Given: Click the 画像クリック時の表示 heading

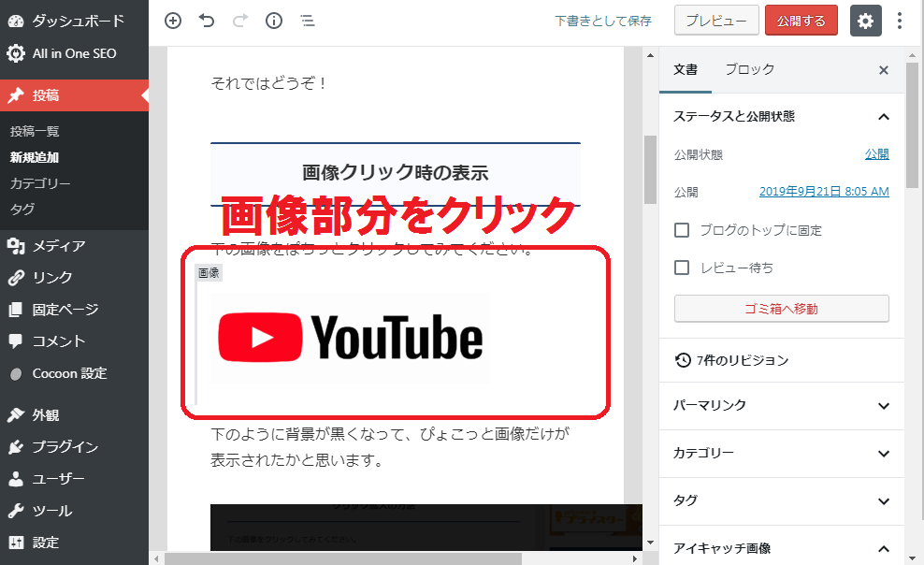Looking at the screenshot, I should point(396,173).
